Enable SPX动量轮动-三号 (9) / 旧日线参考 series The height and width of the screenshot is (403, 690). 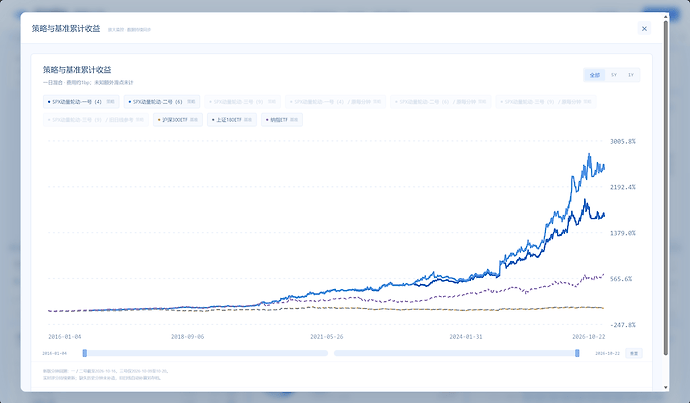pos(96,120)
